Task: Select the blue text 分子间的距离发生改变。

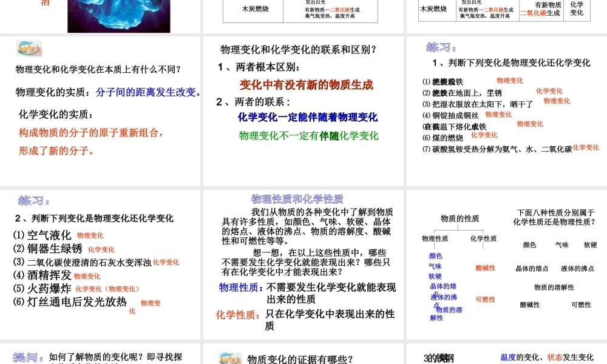Action: 149,92
